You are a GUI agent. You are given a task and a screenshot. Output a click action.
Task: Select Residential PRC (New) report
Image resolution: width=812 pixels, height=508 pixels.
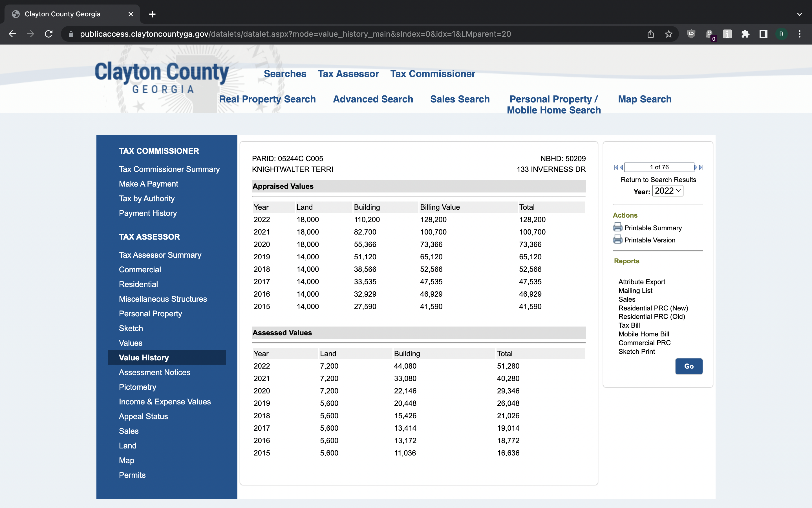[x=653, y=308]
